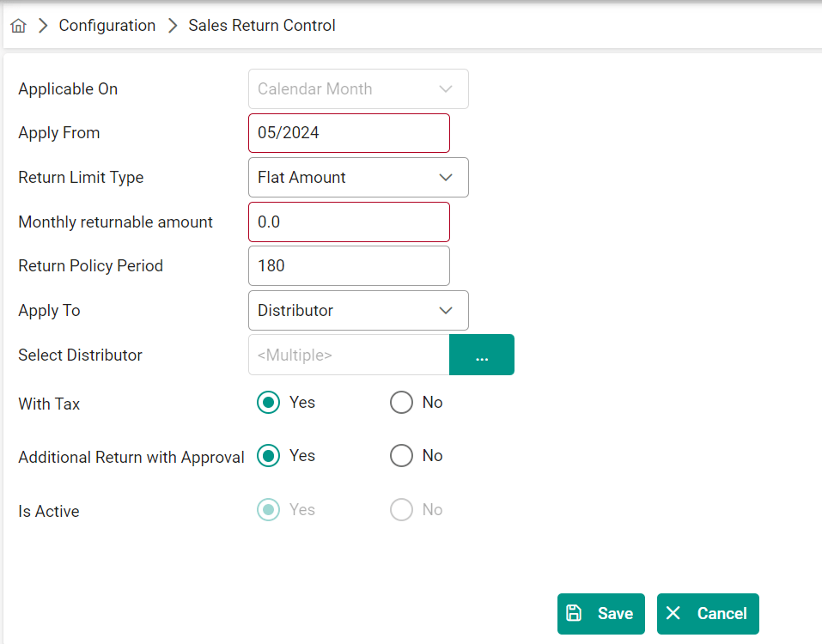This screenshot has width=822, height=644.
Task: Open Configuration breadcrumb link
Action: [x=107, y=26]
